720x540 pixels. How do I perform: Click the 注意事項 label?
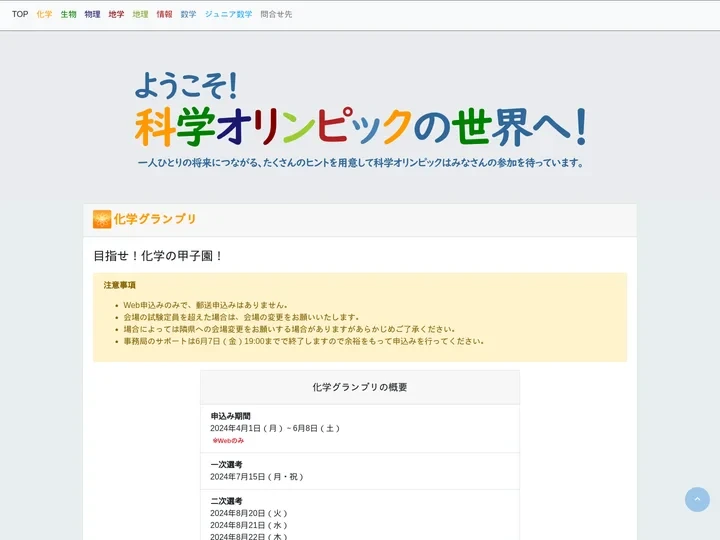(x=119, y=285)
